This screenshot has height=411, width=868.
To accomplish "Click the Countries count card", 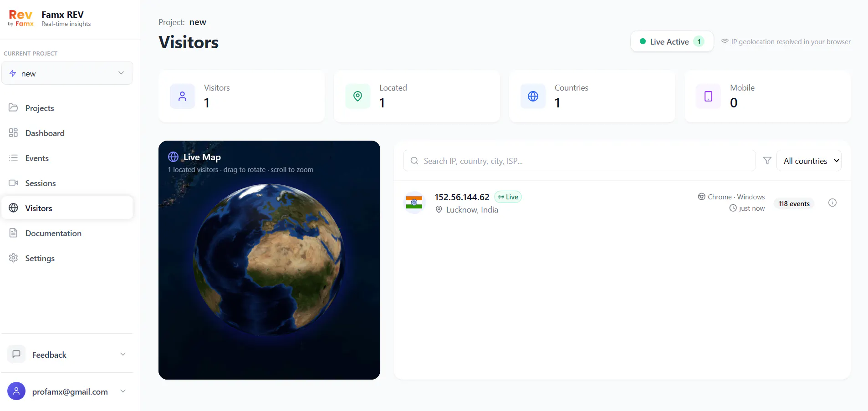I will click(592, 96).
